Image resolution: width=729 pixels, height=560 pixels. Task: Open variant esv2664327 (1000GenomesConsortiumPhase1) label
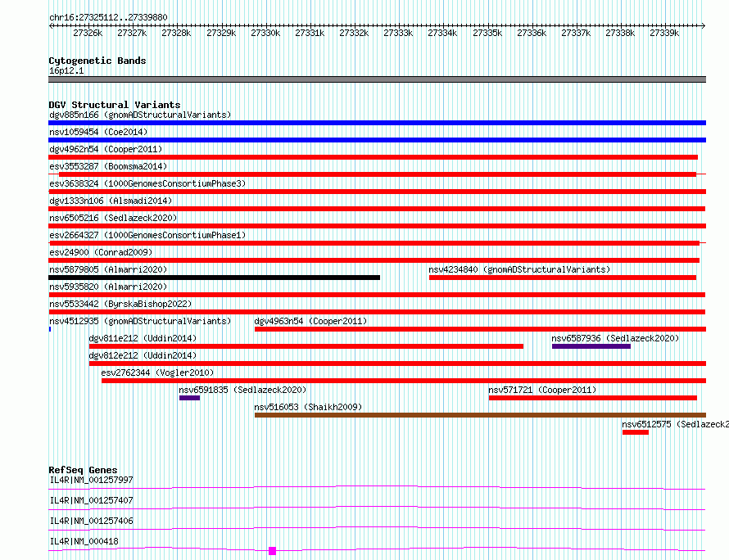(x=147, y=235)
